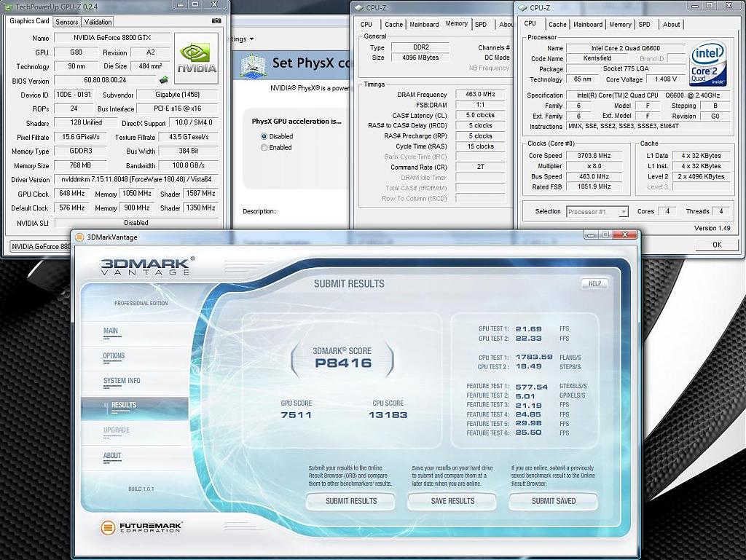
Task: Open the Memory tab in CPU-Z processor window
Action: (620, 25)
